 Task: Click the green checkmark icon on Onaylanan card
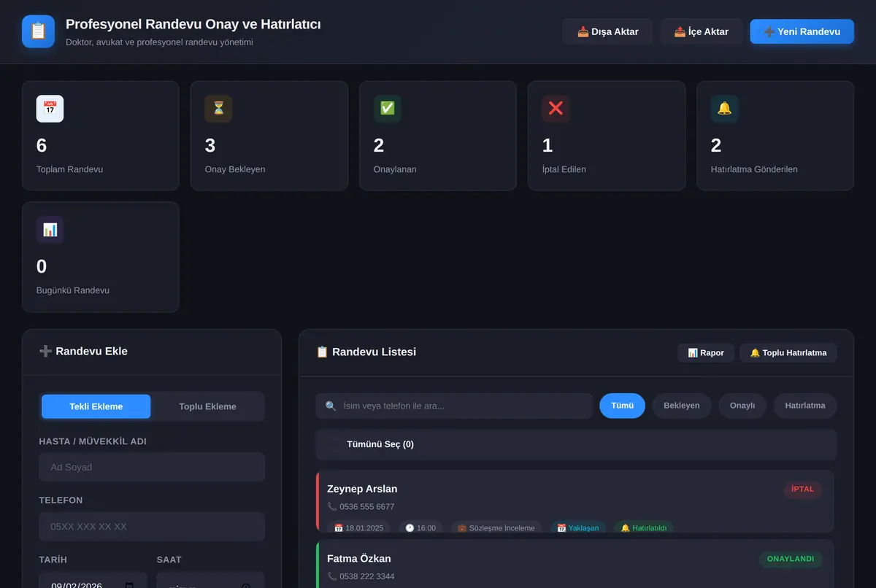click(387, 109)
